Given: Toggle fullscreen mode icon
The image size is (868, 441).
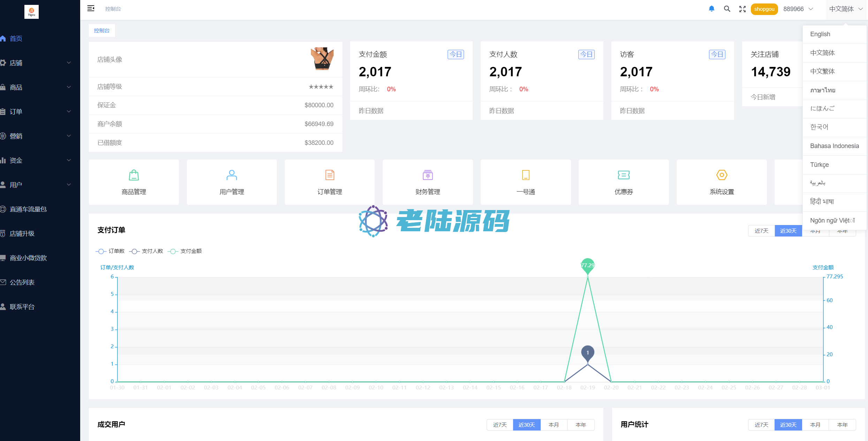Looking at the screenshot, I should click(x=742, y=9).
